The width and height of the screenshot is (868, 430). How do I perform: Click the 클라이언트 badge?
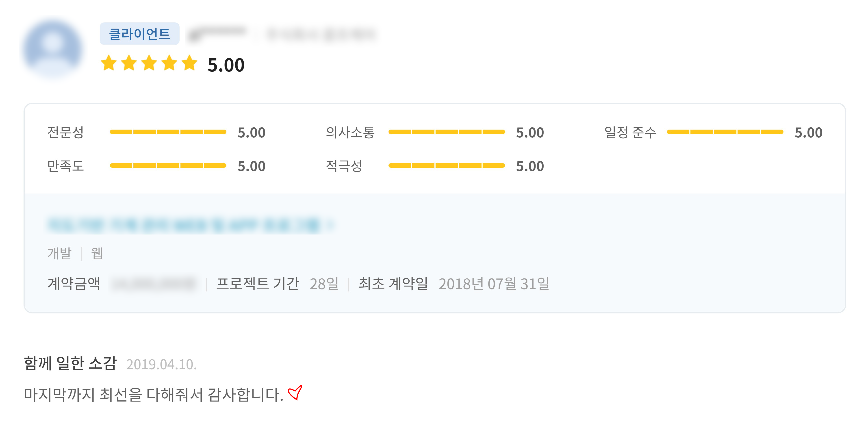[x=139, y=34]
